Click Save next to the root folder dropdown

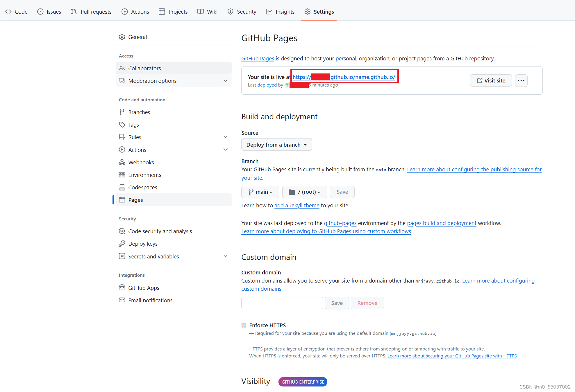(342, 192)
